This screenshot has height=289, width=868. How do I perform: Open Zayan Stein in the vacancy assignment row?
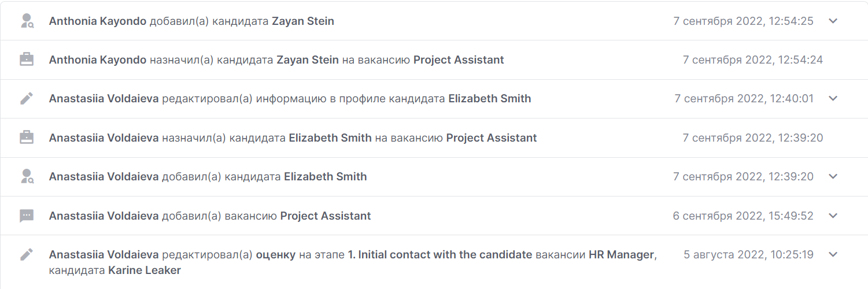coord(308,60)
